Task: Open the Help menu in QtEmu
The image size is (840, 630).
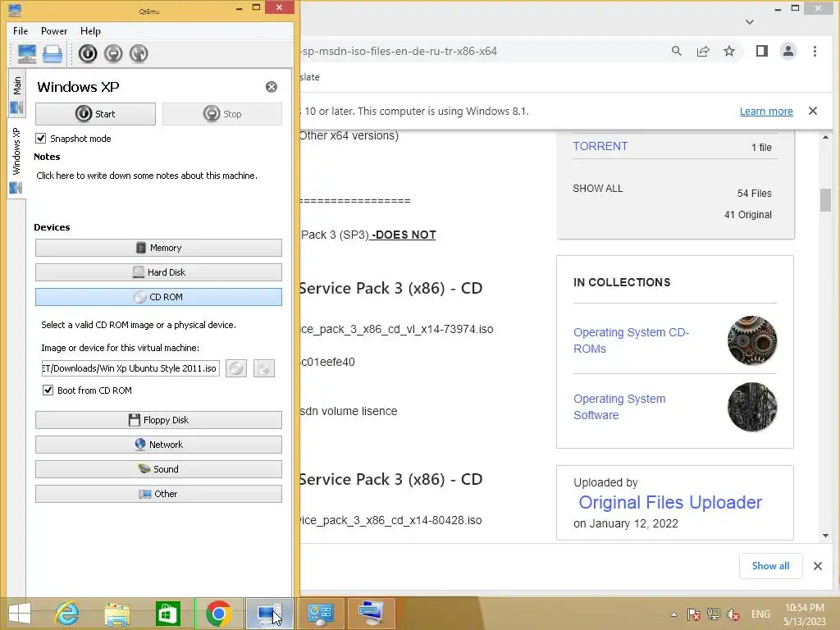Action: coord(90,31)
